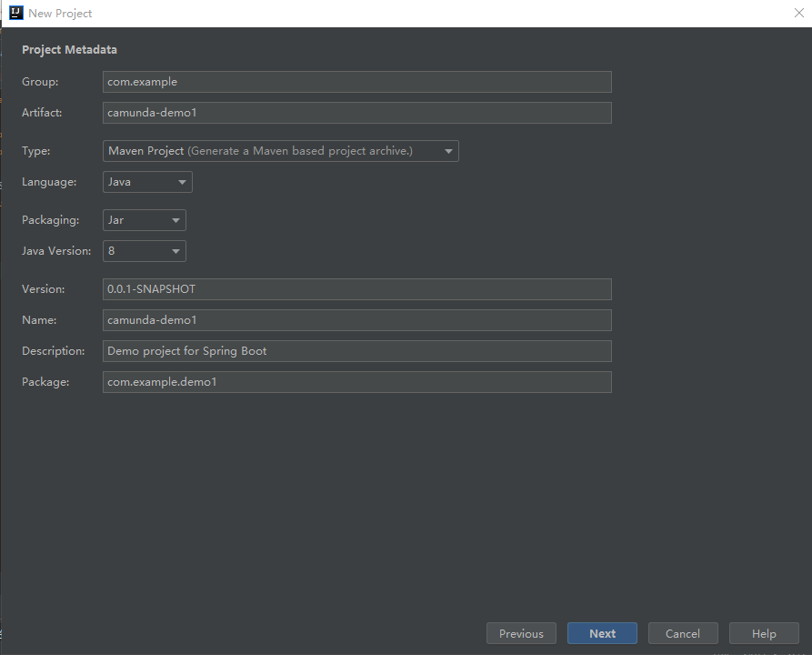The image size is (812, 655).
Task: Click the Project Metadata heading
Action: tap(69, 50)
